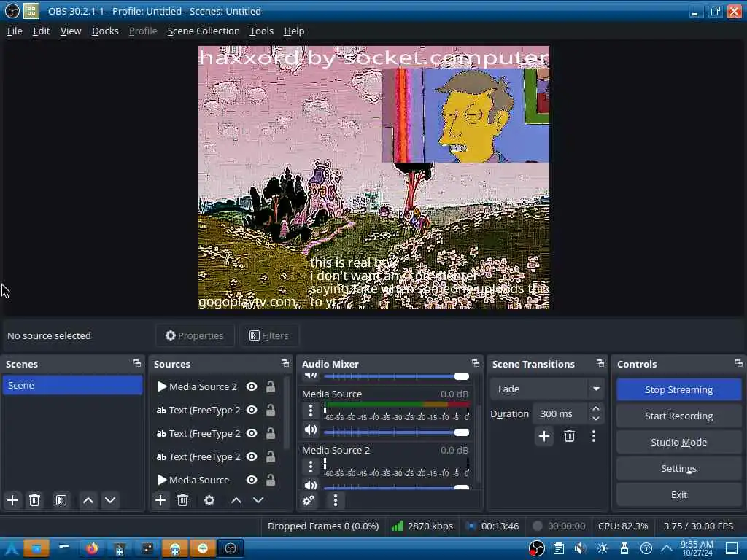Open Scene Collection menu
Viewport: 747px width, 560px height.
(204, 31)
